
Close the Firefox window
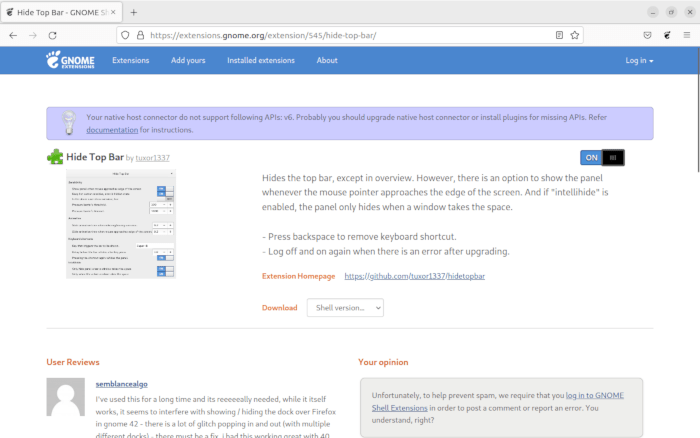[690, 12]
